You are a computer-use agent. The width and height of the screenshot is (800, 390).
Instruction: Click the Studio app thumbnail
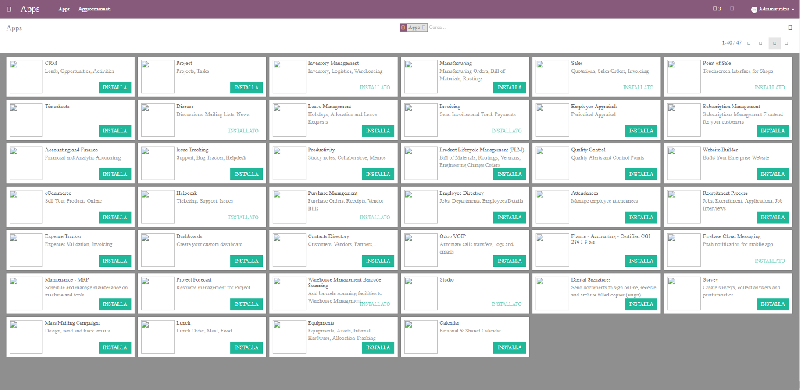tap(420, 294)
